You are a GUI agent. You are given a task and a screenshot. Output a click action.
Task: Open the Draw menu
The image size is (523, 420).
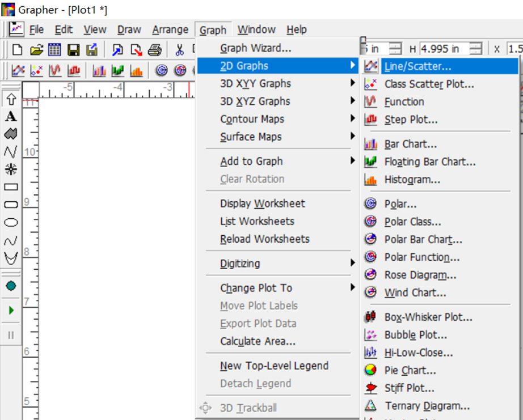pyautogui.click(x=129, y=29)
